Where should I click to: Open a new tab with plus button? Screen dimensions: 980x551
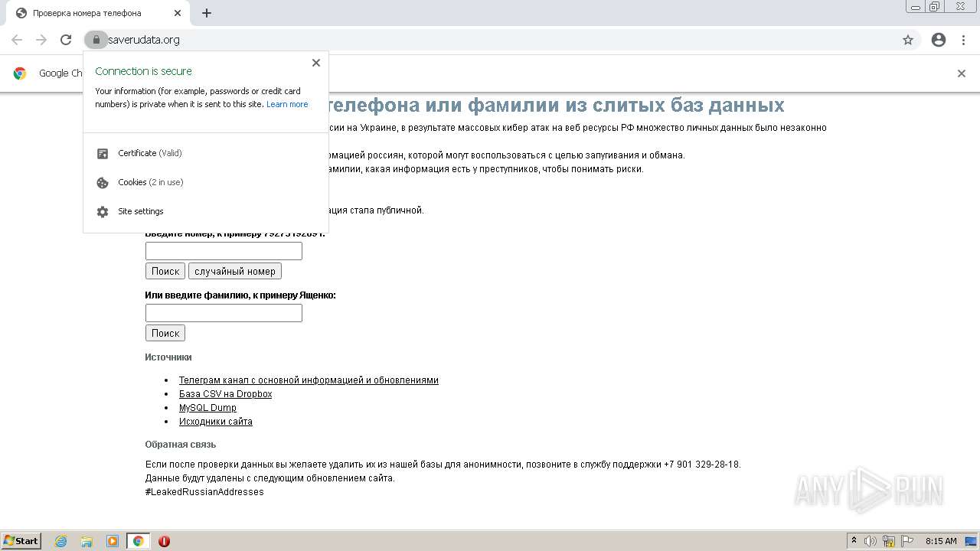coord(207,13)
